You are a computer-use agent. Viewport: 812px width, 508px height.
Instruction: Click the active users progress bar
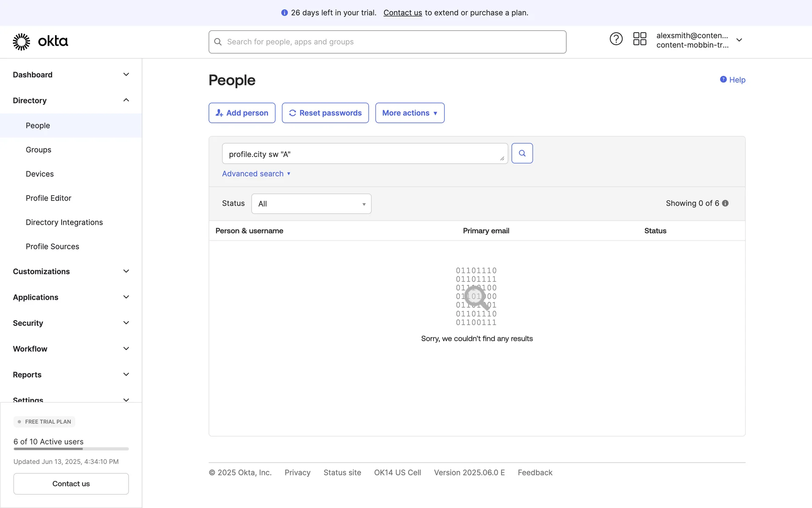(71, 449)
